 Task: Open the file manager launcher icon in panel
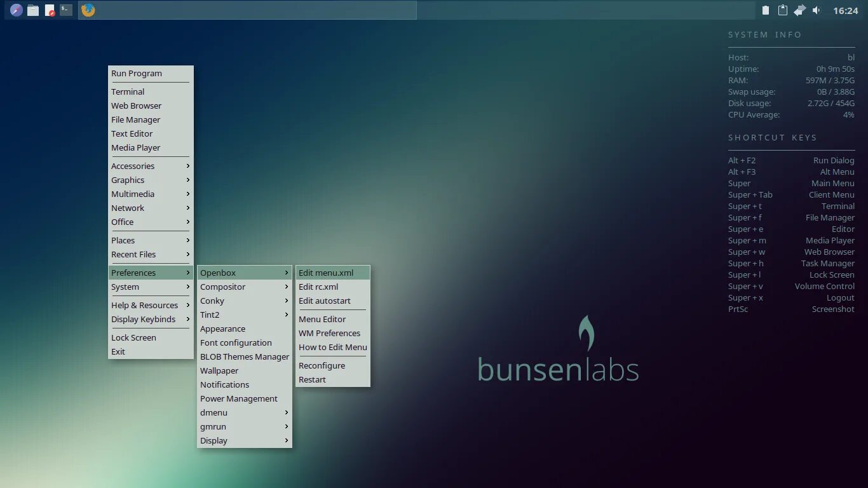click(x=33, y=10)
